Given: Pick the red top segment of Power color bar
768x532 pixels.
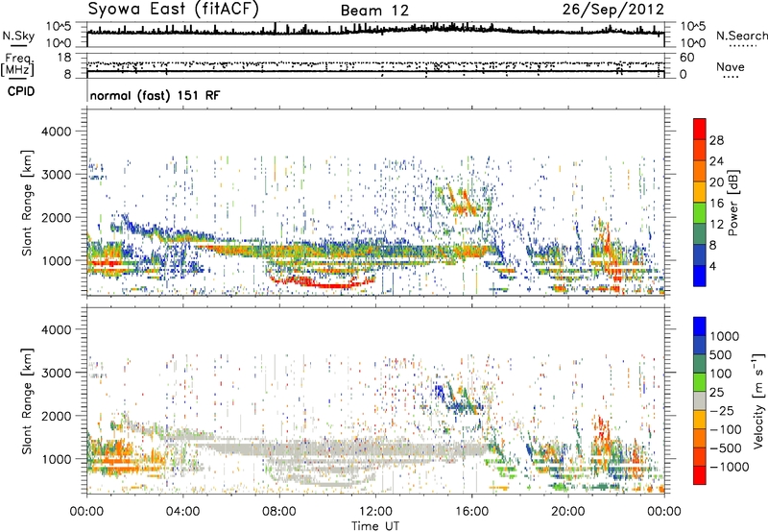Looking at the screenshot, I should 700,129.
